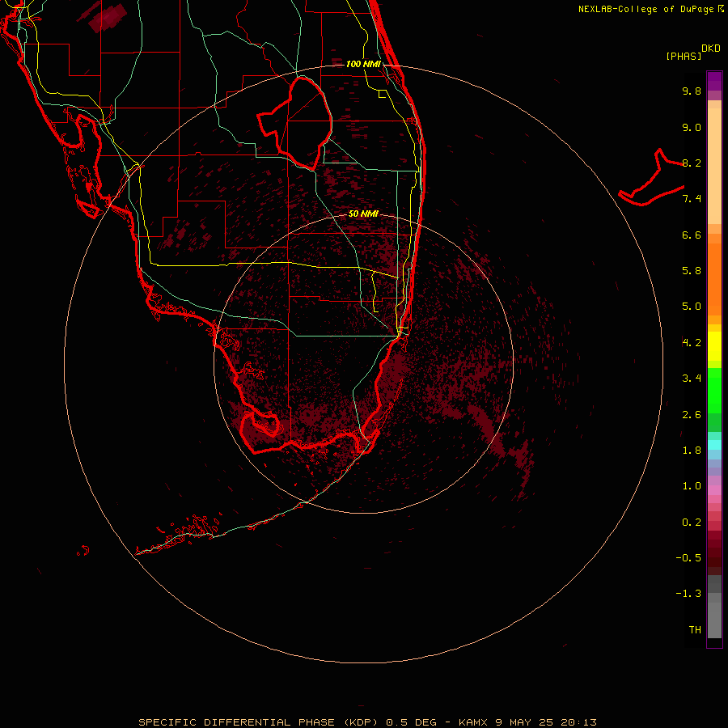
Task: Click the -1.3 scale value
Action: pyautogui.click(x=688, y=594)
